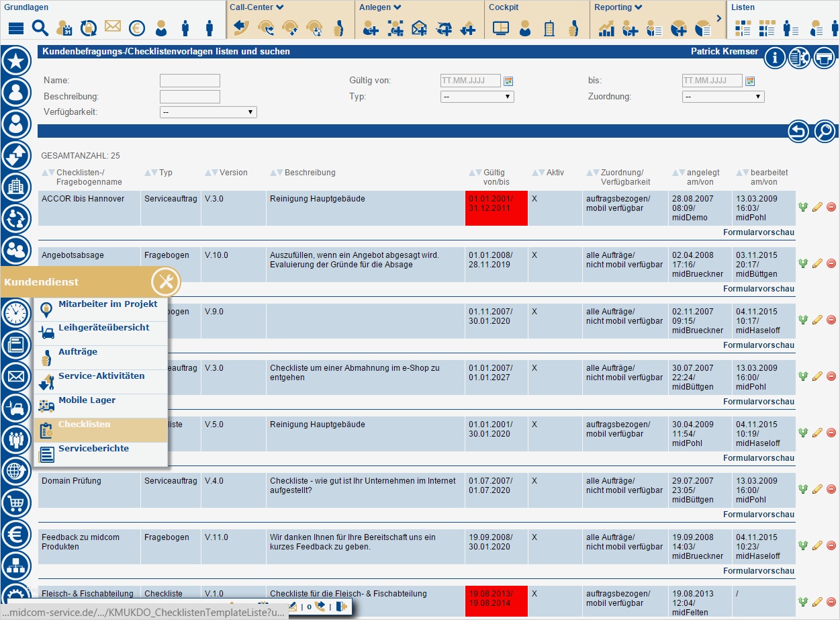Viewport: 840px width, 620px height.
Task: Toggle sort on the Beschreibung column
Action: pyautogui.click(x=277, y=172)
